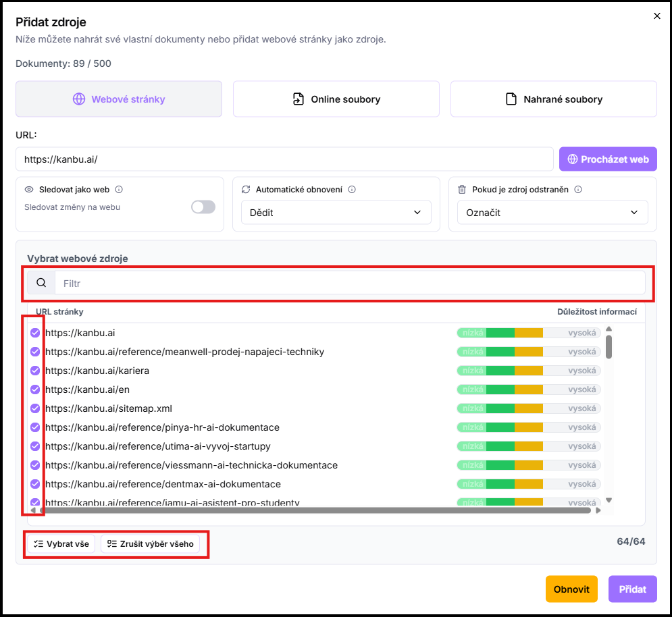Click info icon next to Sledovat jako web
Screen dimensions: 672x617
(x=119, y=190)
